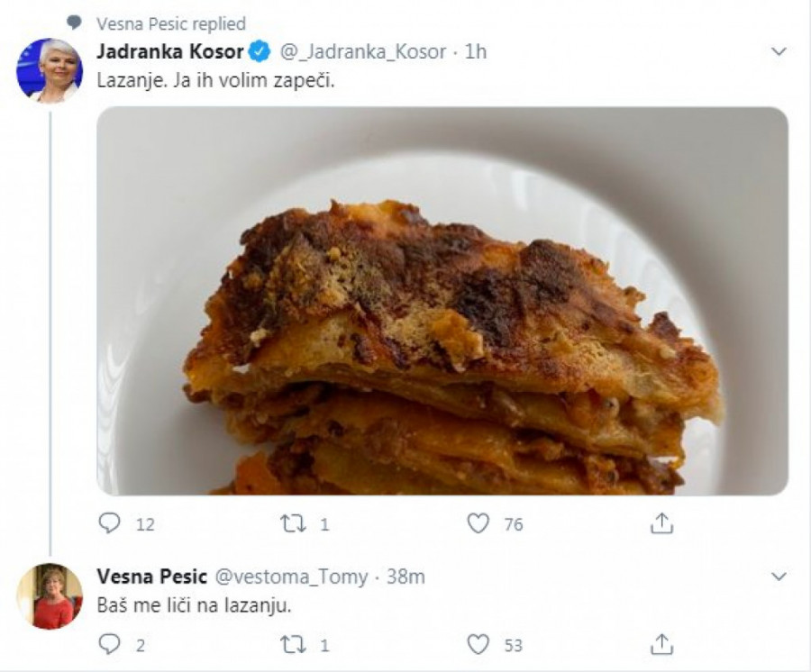Share Jadranka Kosor's tweet via share icon
The height and width of the screenshot is (672, 811).
661,523
